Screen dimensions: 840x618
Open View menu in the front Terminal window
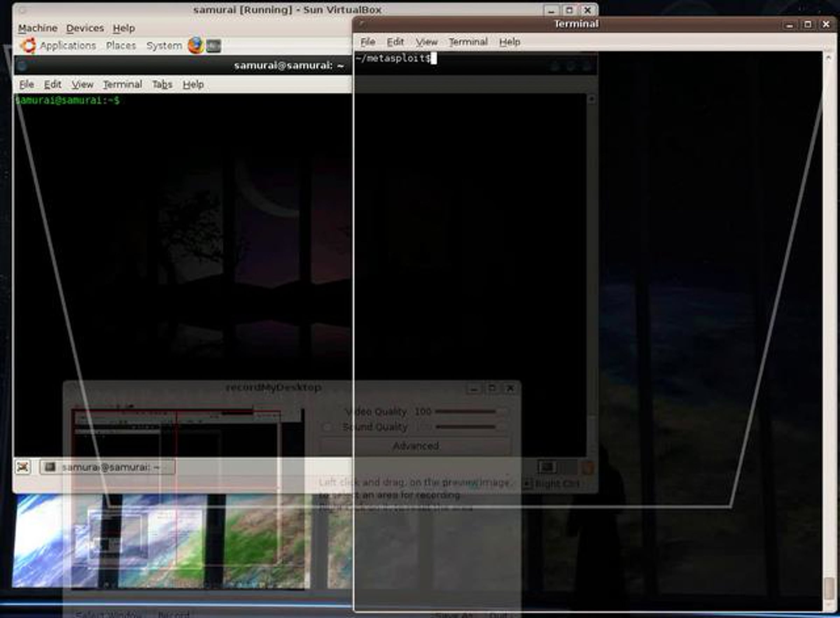[427, 42]
